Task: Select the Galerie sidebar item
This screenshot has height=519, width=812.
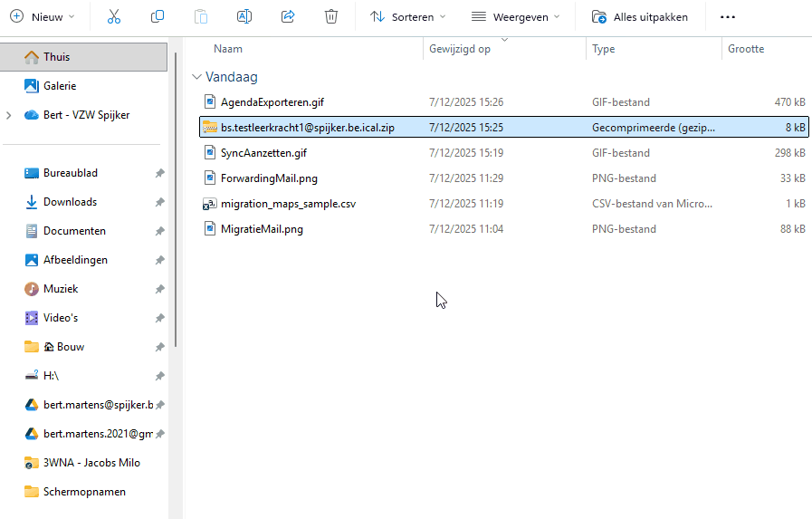Action: coord(60,86)
